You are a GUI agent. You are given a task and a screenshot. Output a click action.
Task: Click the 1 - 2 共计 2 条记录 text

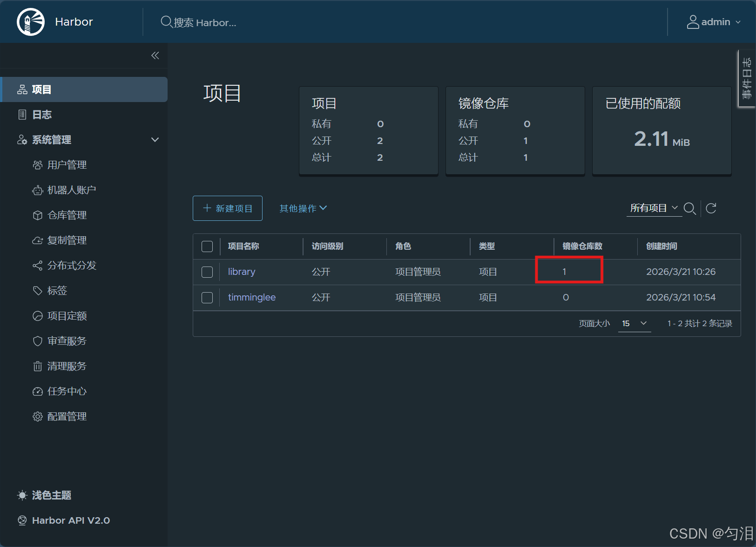[x=700, y=323]
